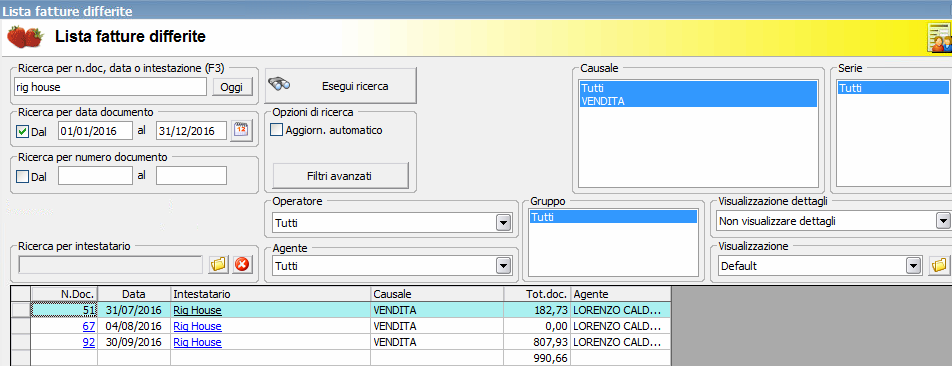Viewport: 952px width, 366px height.
Task: Click the yellow folder icon beside Ricerca per intestatario
Action: [x=217, y=265]
